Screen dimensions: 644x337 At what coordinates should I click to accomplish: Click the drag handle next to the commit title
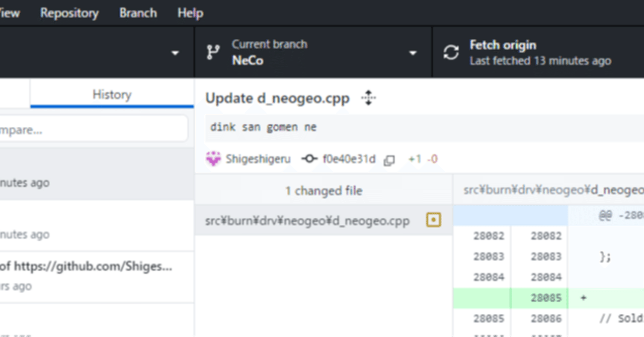click(x=368, y=99)
